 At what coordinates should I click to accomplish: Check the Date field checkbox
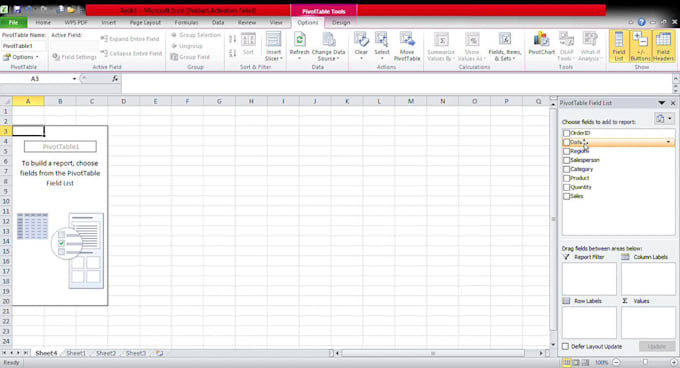pyautogui.click(x=566, y=142)
